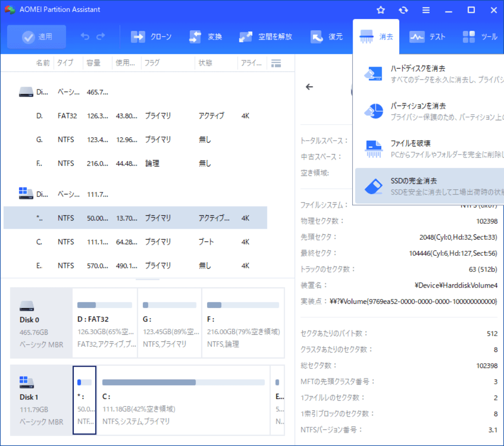Image resolution: width=504 pixels, height=446 pixels.
Task: Select the E: NTFS partition row
Action: tap(135, 265)
